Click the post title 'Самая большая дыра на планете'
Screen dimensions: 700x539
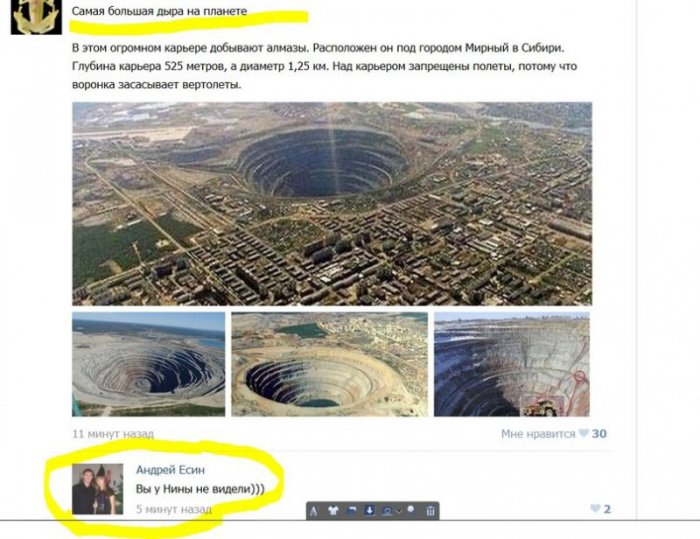point(159,11)
